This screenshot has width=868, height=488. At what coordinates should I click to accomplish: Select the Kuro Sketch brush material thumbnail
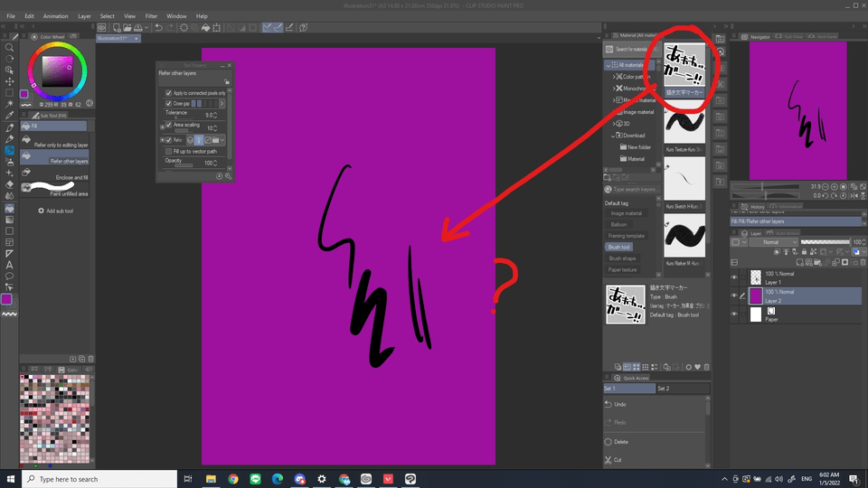(684, 179)
